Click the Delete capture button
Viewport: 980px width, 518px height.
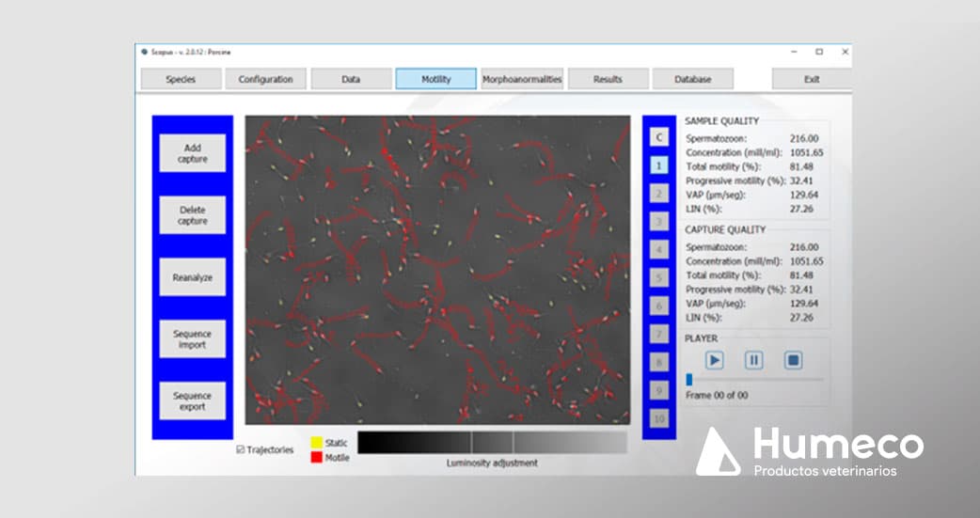(192, 215)
